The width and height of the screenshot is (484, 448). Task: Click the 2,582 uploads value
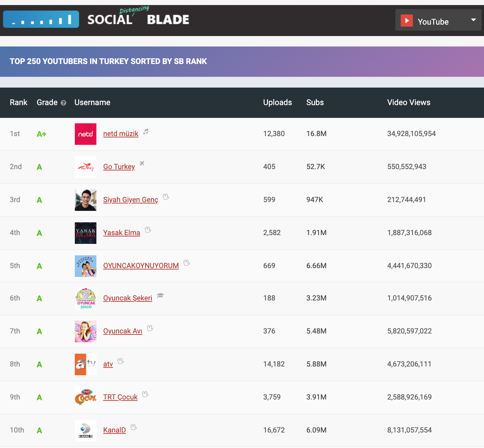[x=272, y=233]
